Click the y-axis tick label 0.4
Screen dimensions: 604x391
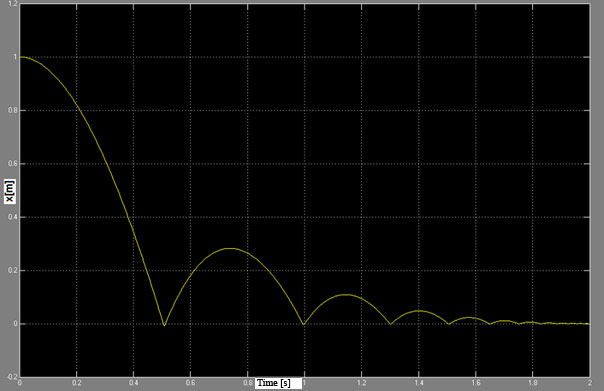[12, 217]
